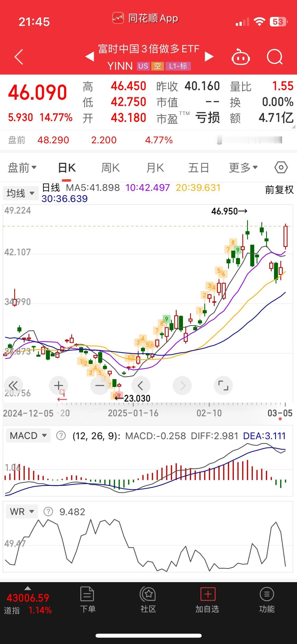Tap 量比 1.55 value
Screen dimensions: 297x644
[283, 86]
